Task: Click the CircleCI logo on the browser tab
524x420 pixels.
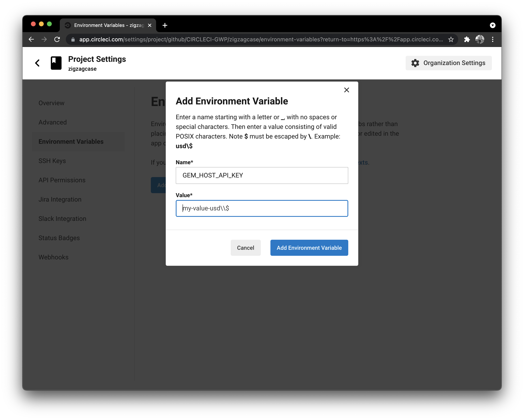Action: point(68,25)
